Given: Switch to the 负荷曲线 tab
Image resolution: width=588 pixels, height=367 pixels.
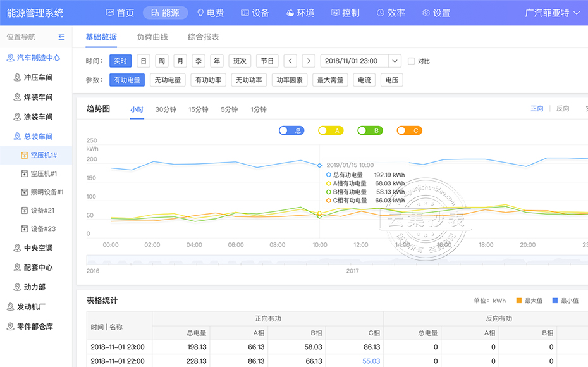Looking at the screenshot, I should (152, 37).
